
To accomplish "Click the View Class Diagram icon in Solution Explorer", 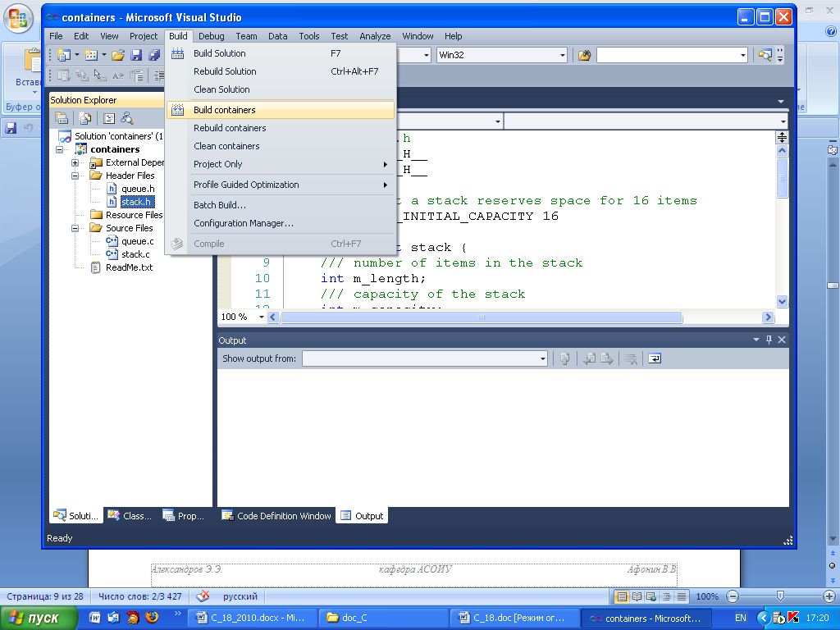I will (127, 117).
